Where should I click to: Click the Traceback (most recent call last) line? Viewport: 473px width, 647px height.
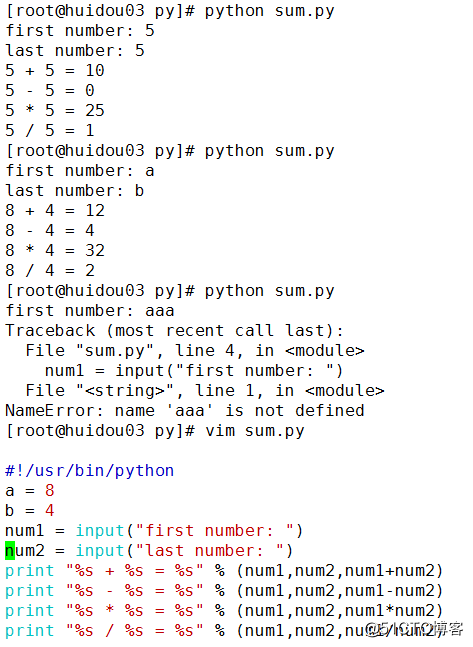(174, 331)
